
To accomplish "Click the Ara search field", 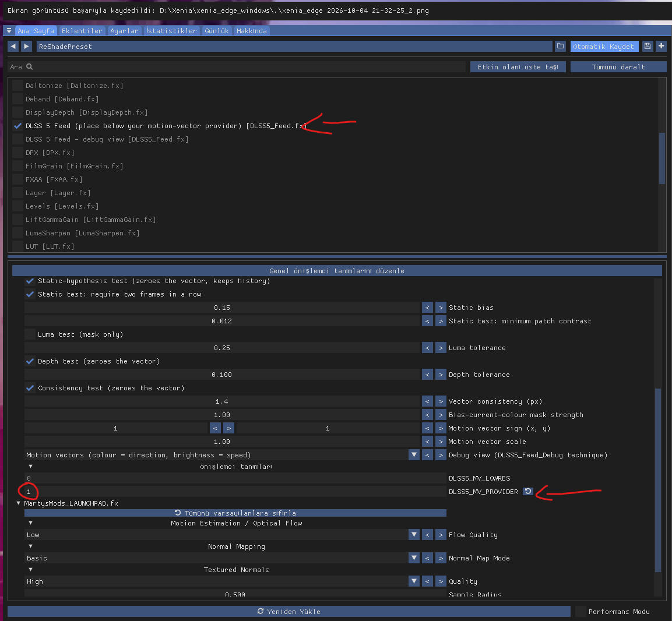I will pyautogui.click(x=237, y=67).
